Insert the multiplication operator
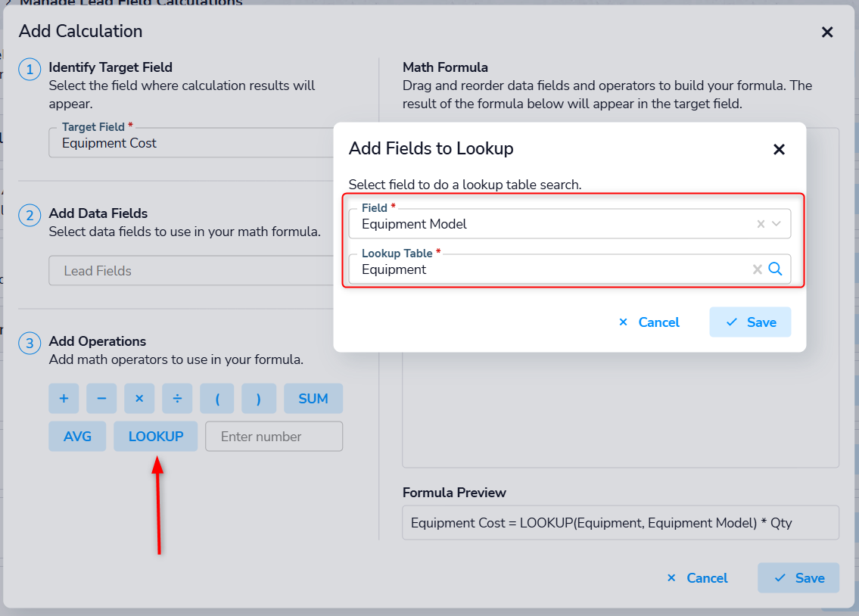859x616 pixels. (139, 399)
